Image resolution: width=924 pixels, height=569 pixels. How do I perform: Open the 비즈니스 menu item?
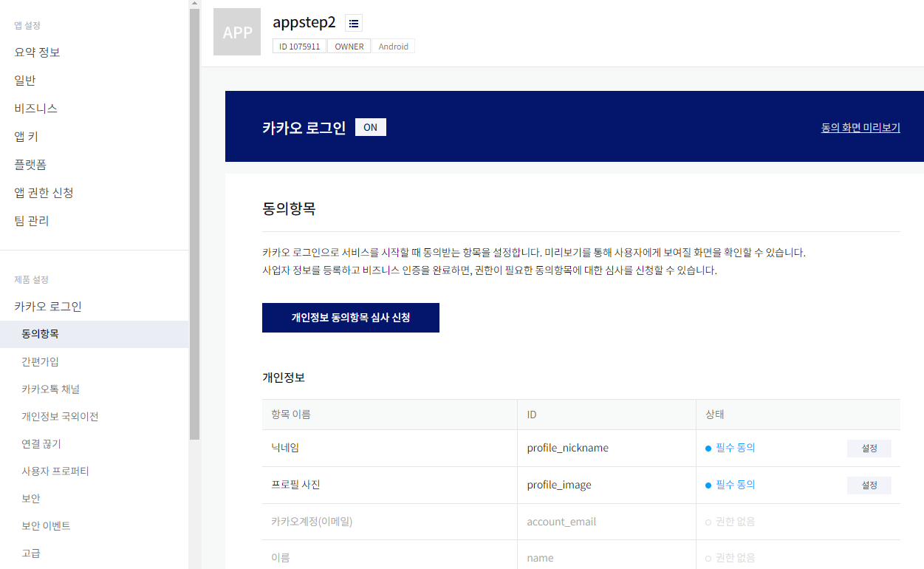click(35, 109)
